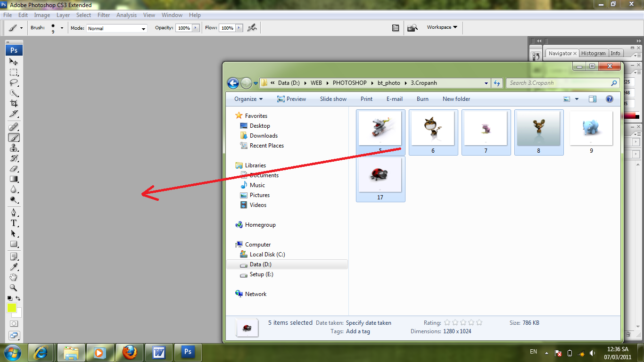
Task: Select the Path Selection tool
Action: pyautogui.click(x=14, y=233)
